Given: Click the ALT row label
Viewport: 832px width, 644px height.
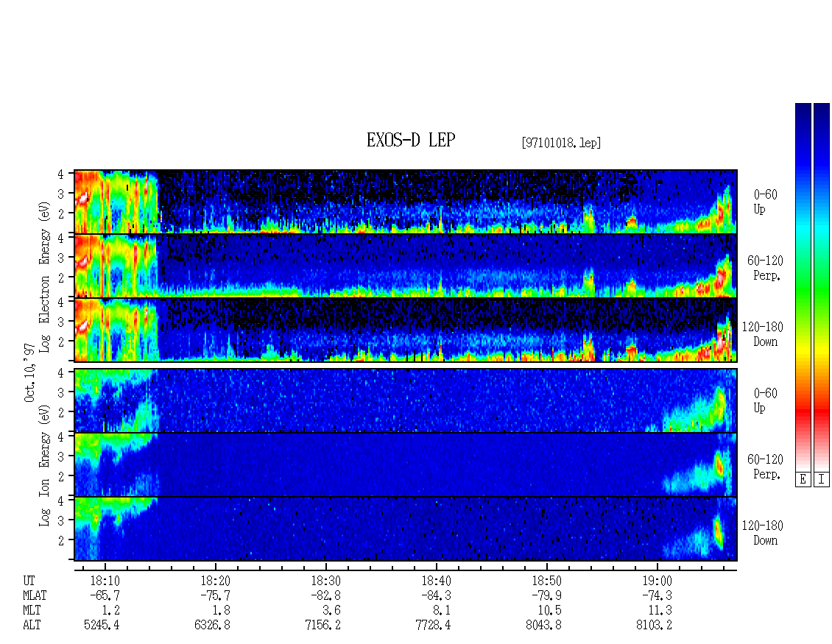Looking at the screenshot, I should click(32, 626).
